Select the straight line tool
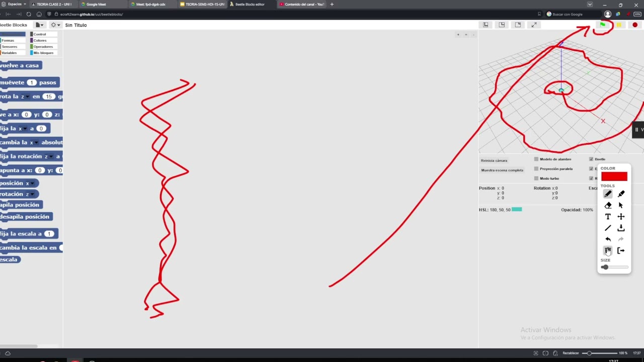Image resolution: width=644 pixels, height=362 pixels. 608,228
